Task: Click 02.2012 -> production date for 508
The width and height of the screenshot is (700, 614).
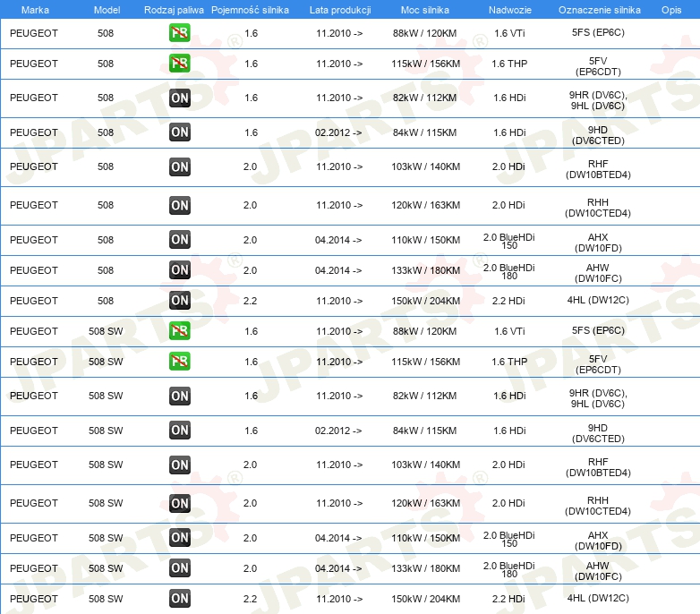Action: [x=338, y=132]
